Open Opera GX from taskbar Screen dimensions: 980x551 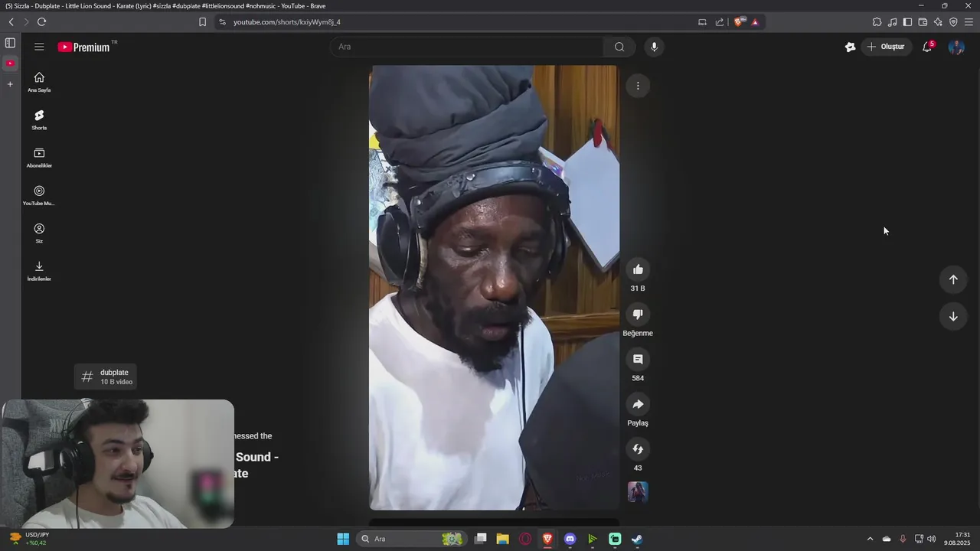pos(525,539)
